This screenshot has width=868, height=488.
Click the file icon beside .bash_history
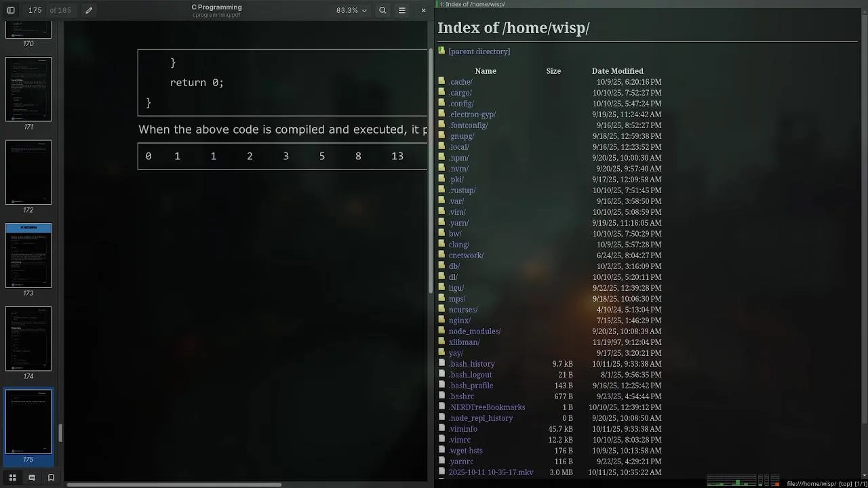pyautogui.click(x=441, y=363)
